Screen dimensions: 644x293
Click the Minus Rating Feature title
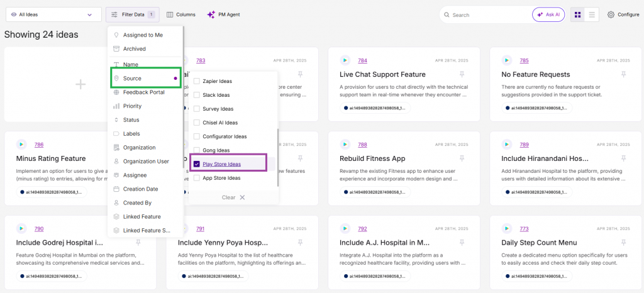(x=51, y=159)
